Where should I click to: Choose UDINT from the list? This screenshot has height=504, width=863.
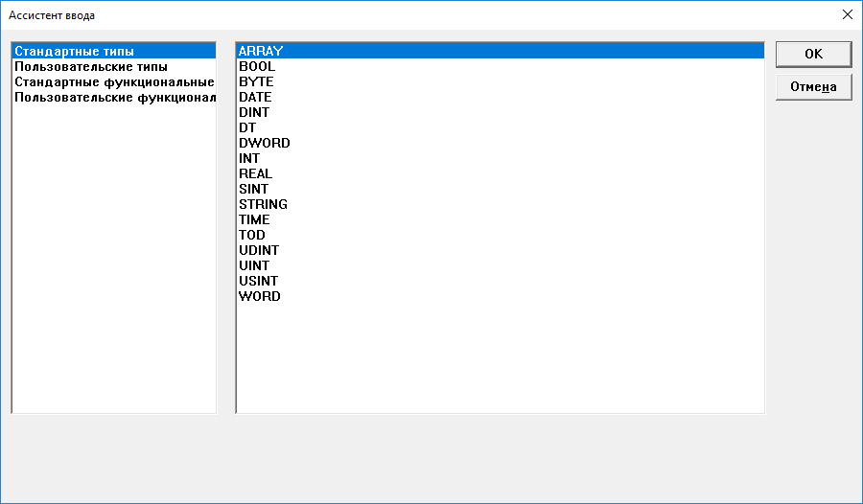click(x=259, y=250)
